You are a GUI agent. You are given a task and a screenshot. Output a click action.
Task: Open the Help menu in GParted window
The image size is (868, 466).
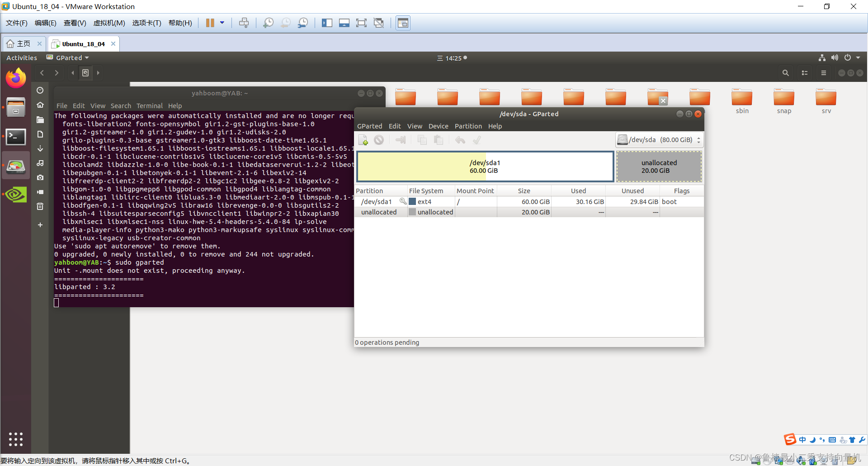click(x=495, y=126)
